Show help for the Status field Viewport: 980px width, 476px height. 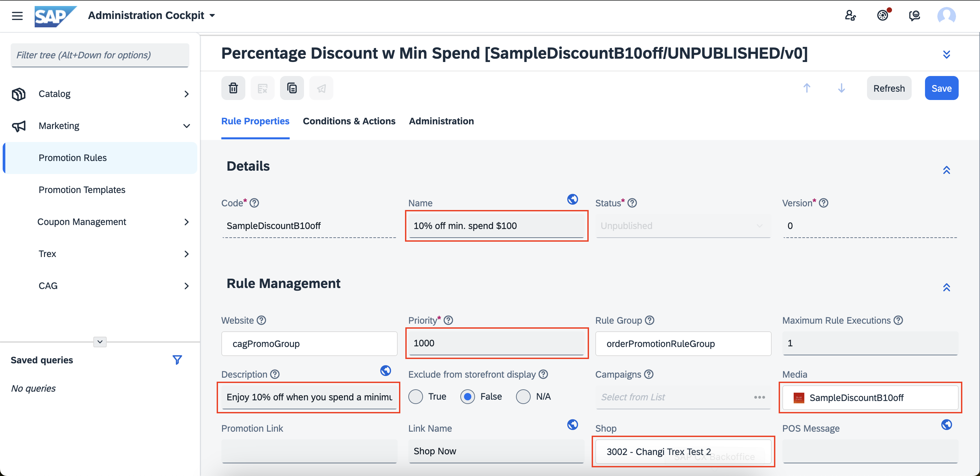(632, 203)
